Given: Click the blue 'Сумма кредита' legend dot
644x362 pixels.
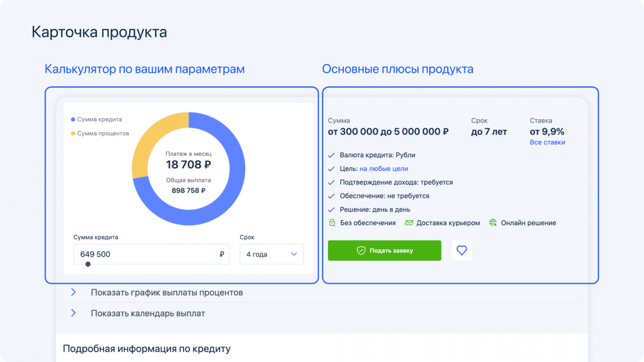Looking at the screenshot, I should click(73, 119).
